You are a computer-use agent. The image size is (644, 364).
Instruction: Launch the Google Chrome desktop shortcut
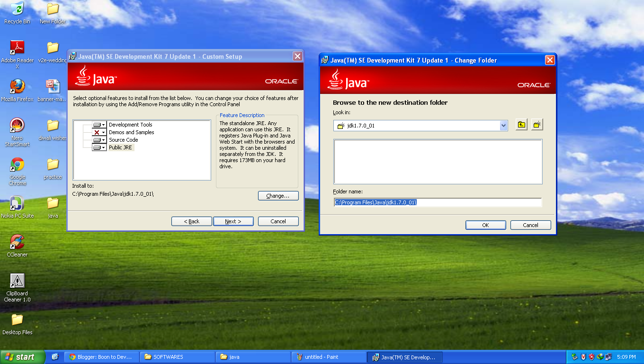click(17, 171)
